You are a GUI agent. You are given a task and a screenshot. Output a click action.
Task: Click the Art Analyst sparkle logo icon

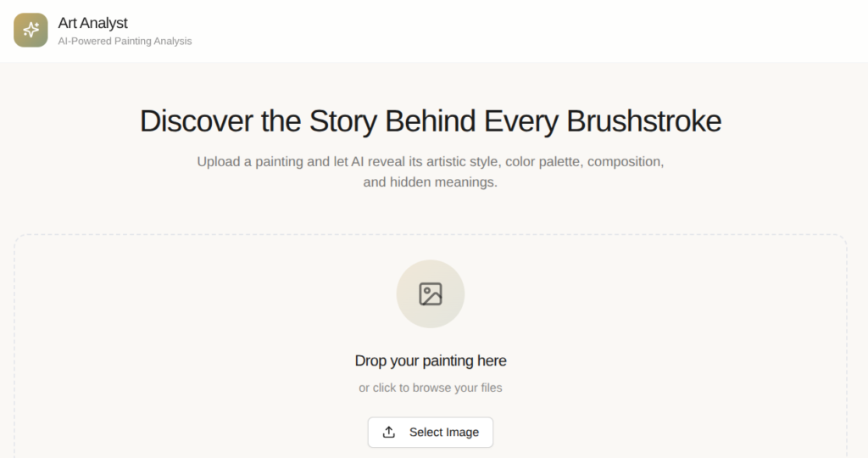point(31,31)
